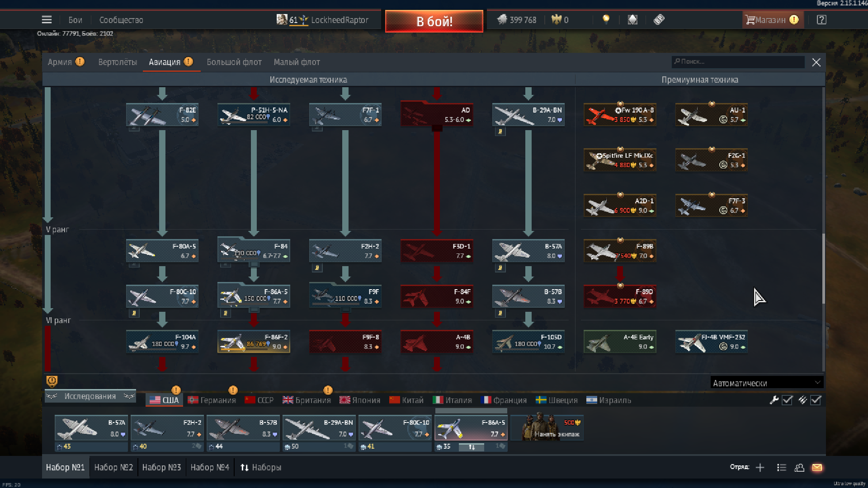The width and height of the screenshot is (868, 488).
Task: Open the items ticket icon
Action: click(x=659, y=19)
